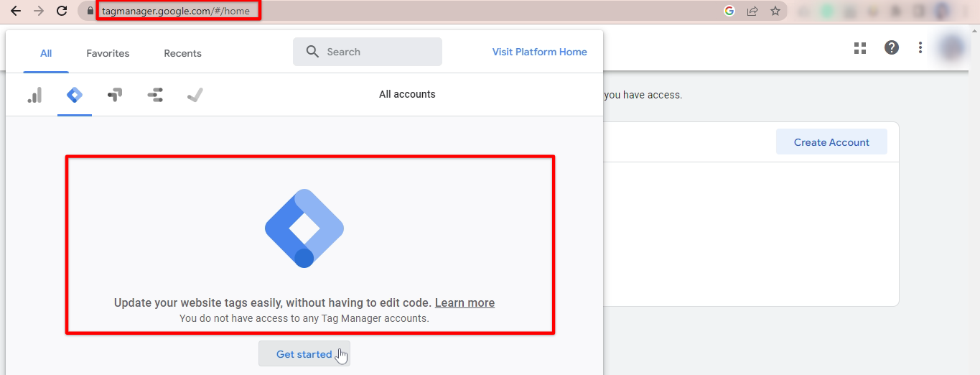
Task: Click the large Tag Manager logo
Action: (304, 228)
